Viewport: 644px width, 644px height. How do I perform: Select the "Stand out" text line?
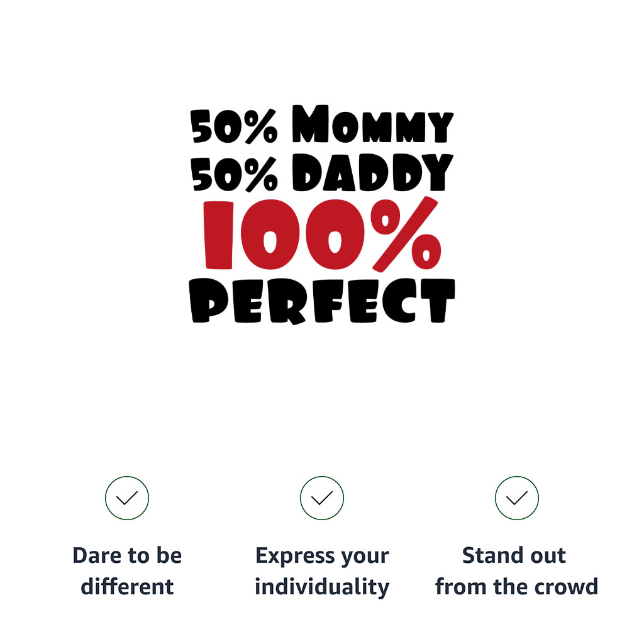pos(514,556)
